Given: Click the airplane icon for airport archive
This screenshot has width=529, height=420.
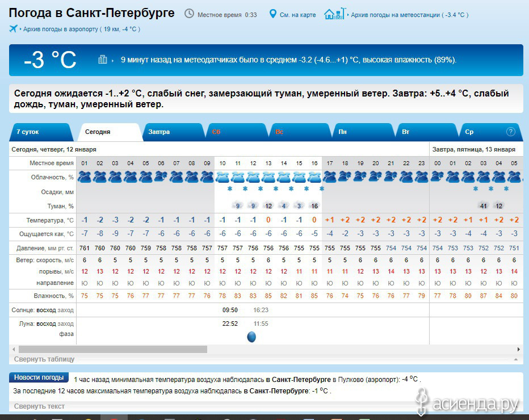Looking at the screenshot, I should (14, 29).
